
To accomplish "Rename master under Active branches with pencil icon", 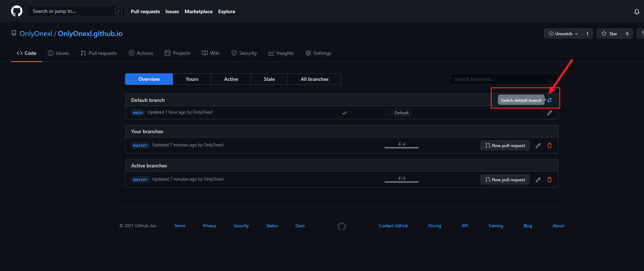I will pyautogui.click(x=538, y=180).
